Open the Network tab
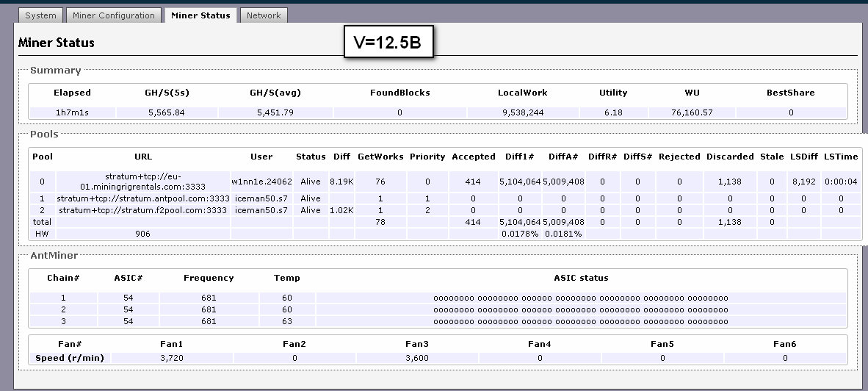The height and width of the screenshot is (391, 868). 264,15
